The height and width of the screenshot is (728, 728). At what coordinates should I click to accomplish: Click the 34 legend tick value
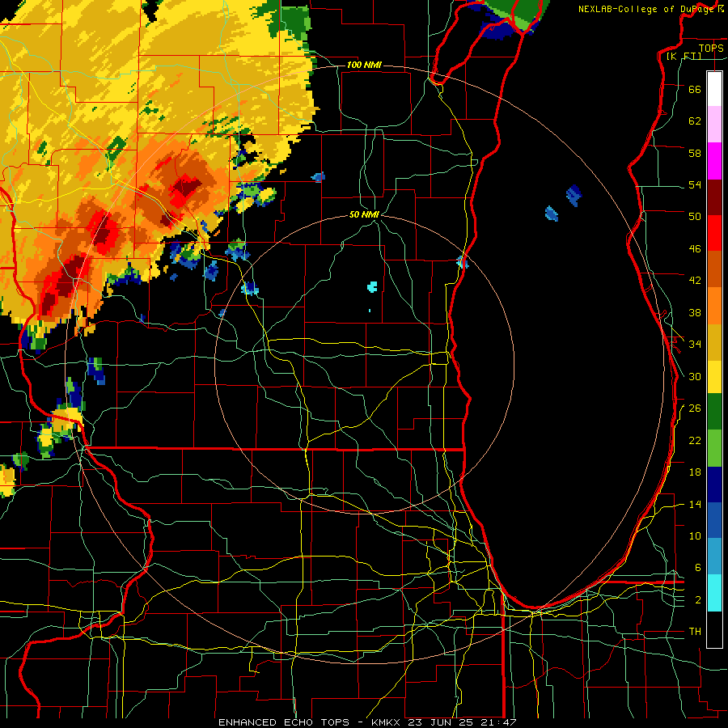[x=695, y=344]
